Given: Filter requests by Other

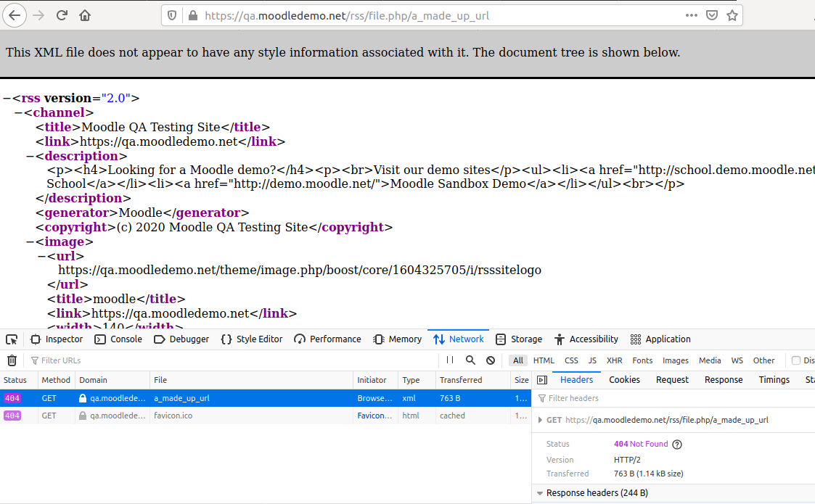Looking at the screenshot, I should (763, 360).
